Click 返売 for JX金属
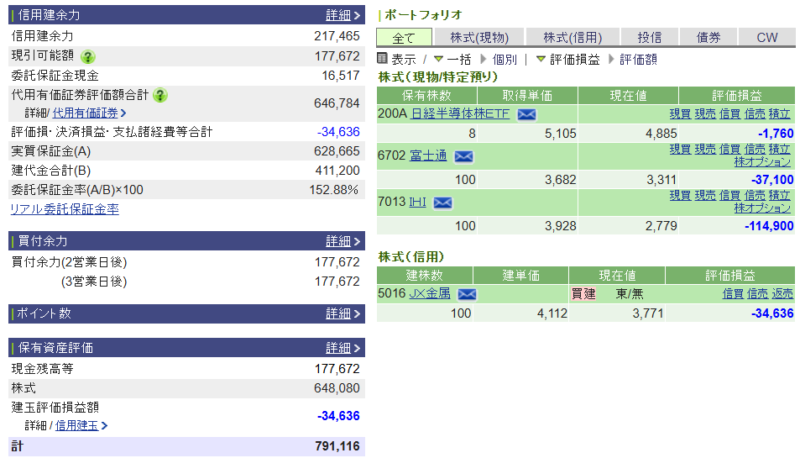Image resolution: width=800 pixels, height=458 pixels. click(x=782, y=294)
